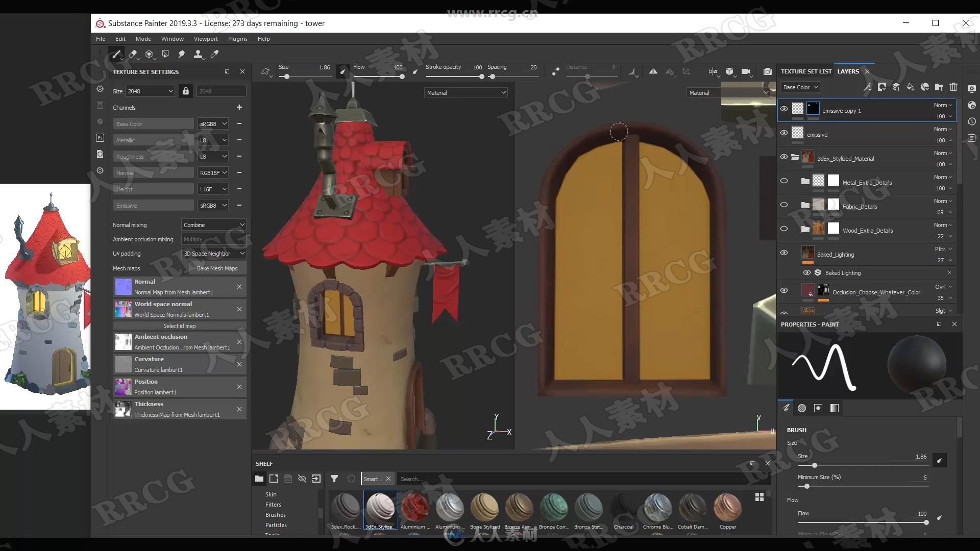Viewport: 980px width, 551px height.
Task: Click the Bake Mesh Maps button
Action: pyautogui.click(x=217, y=268)
